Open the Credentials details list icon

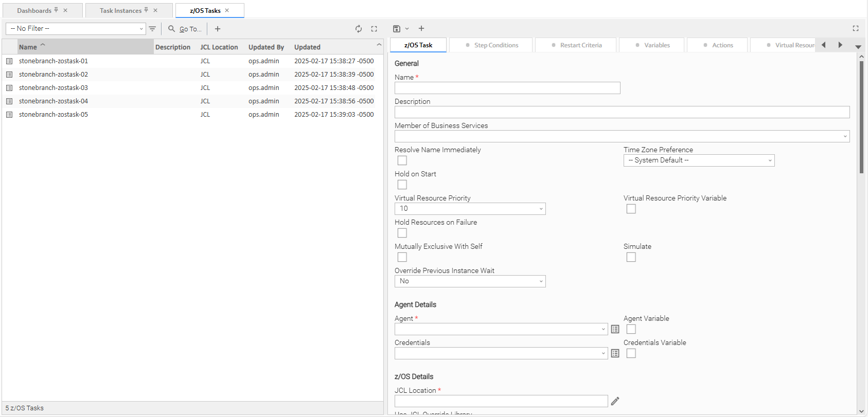pos(615,353)
